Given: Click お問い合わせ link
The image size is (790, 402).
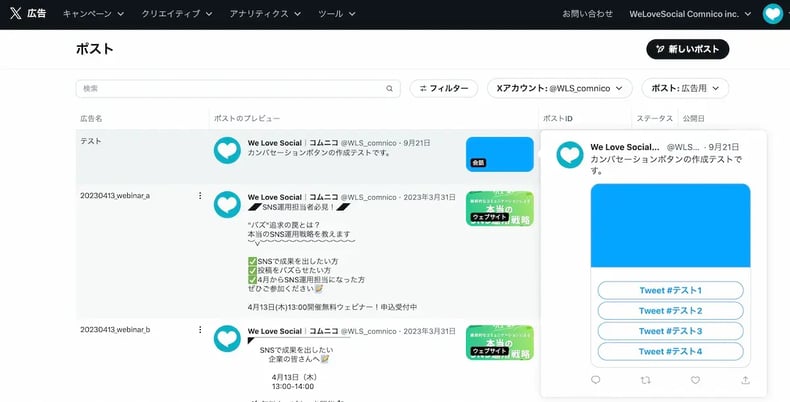Looking at the screenshot, I should coord(587,14).
